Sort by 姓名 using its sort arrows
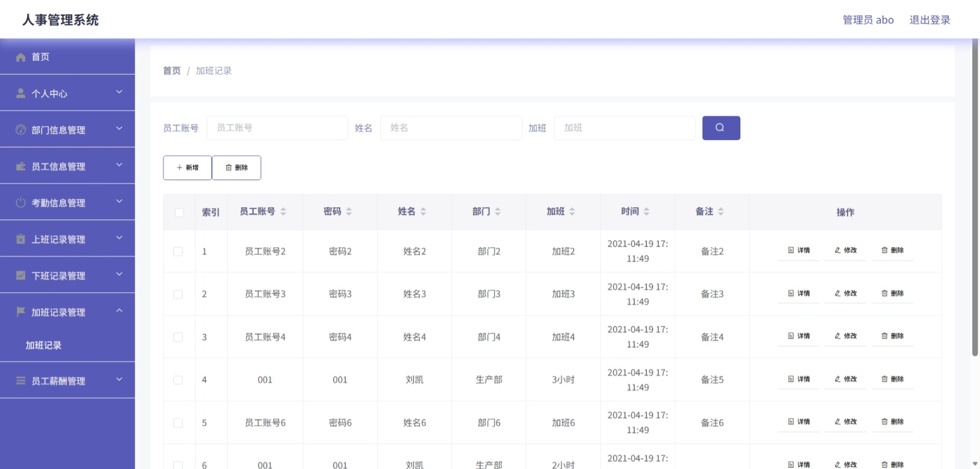This screenshot has height=469, width=980. click(423, 211)
